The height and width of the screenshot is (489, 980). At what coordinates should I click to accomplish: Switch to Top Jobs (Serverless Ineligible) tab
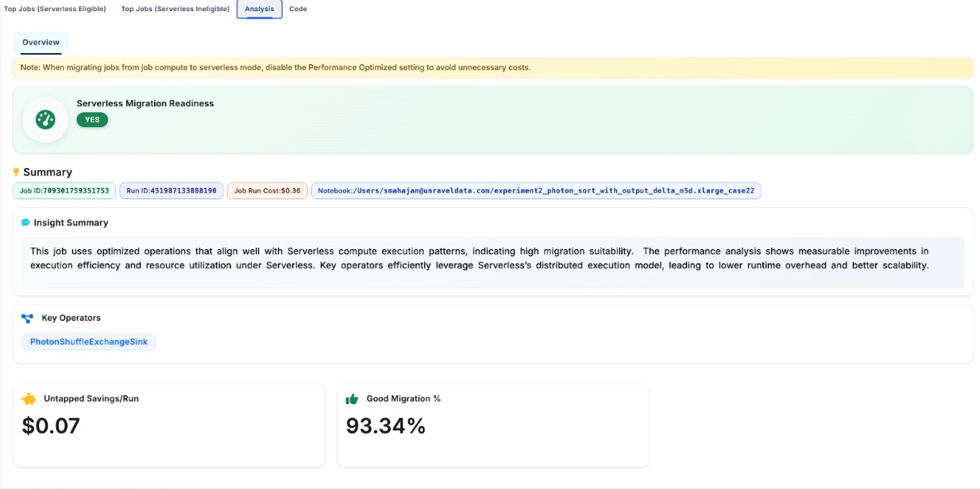tap(175, 10)
